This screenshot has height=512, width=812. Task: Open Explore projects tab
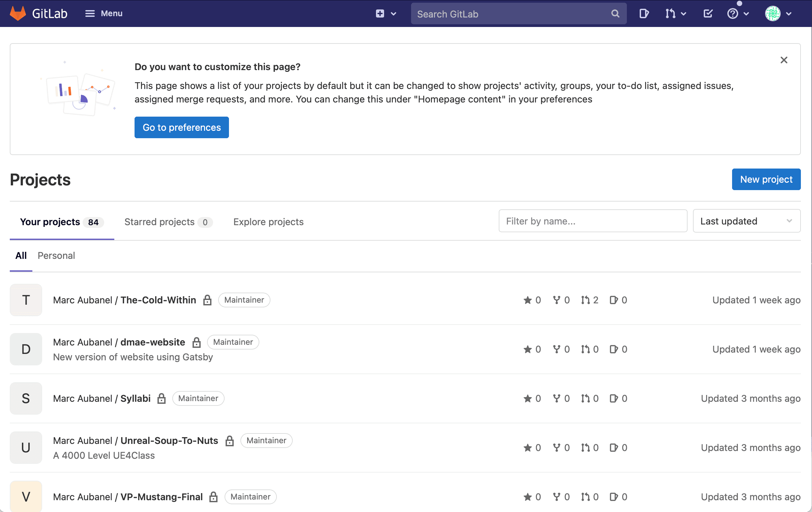pos(268,222)
